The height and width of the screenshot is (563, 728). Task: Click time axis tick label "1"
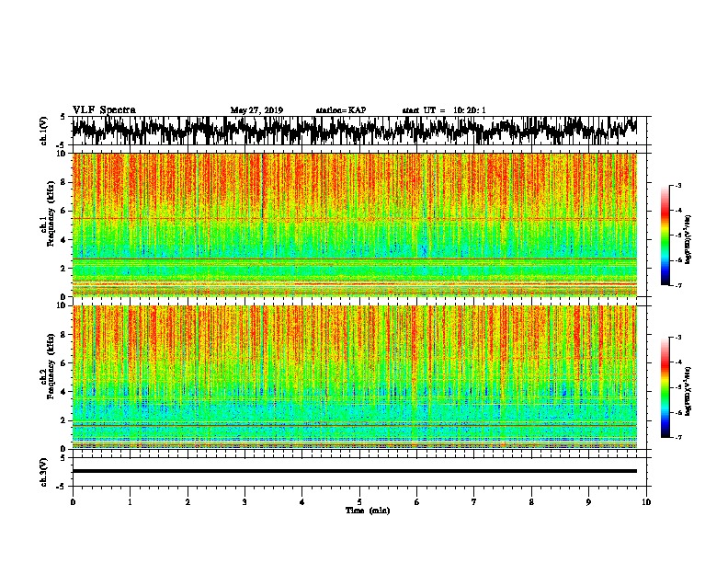(x=130, y=502)
